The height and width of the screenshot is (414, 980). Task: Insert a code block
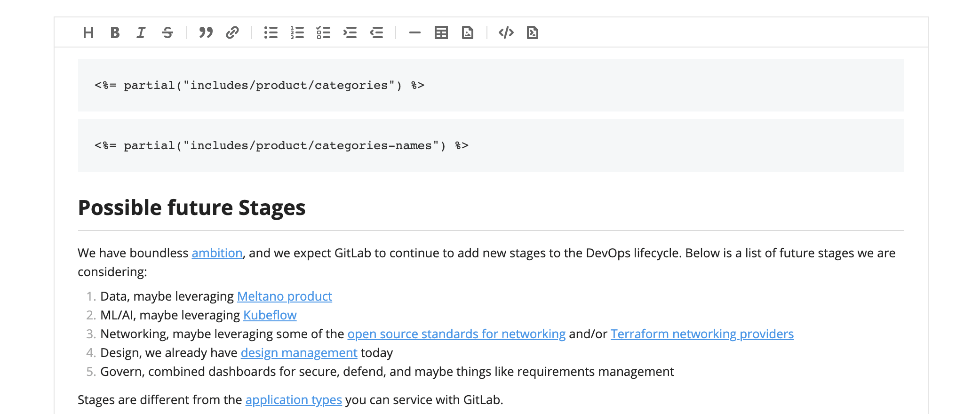tap(532, 32)
